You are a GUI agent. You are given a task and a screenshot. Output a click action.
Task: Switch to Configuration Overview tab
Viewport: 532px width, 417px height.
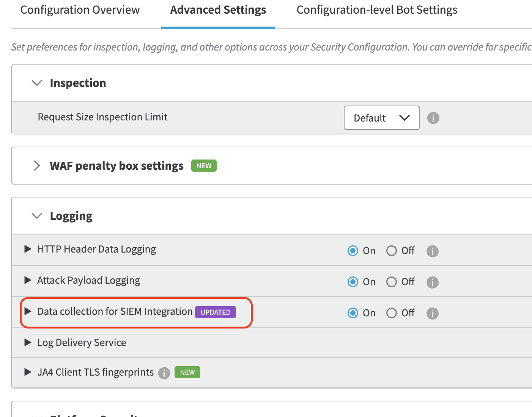click(80, 10)
